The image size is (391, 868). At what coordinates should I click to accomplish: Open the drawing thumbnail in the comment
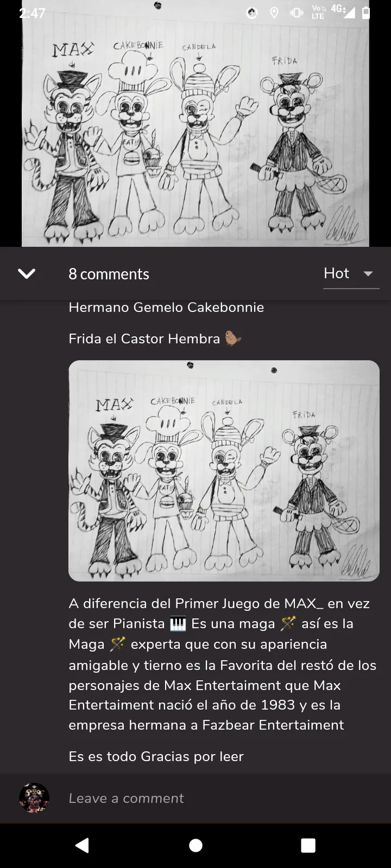coord(224,471)
